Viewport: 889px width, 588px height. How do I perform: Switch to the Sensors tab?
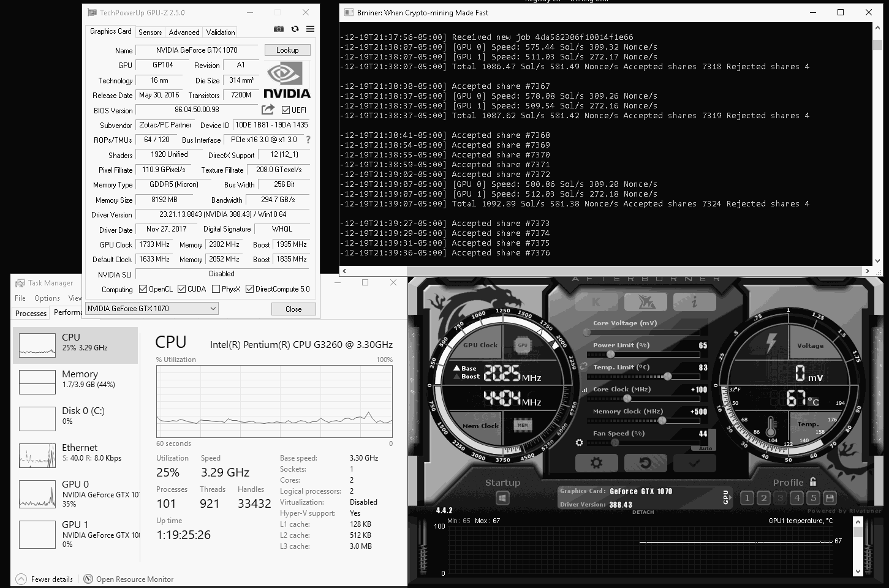click(150, 32)
